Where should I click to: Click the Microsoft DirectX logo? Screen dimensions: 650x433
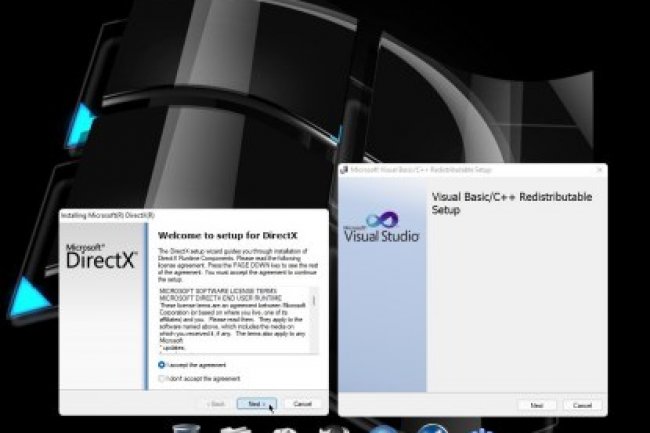pyautogui.click(x=101, y=256)
